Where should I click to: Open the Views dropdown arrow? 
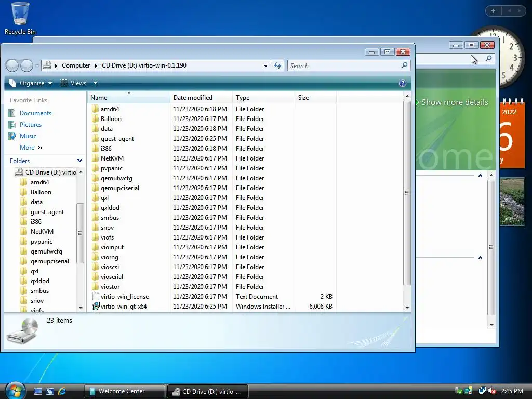(96, 83)
